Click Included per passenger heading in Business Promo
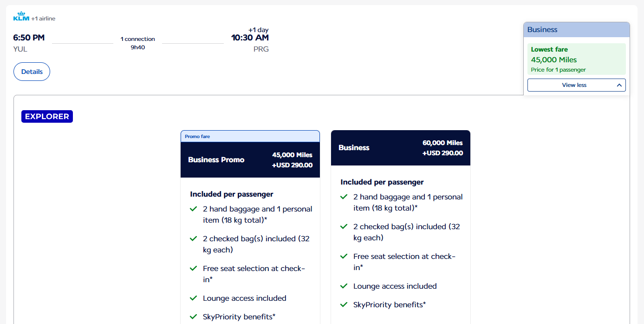Image resolution: width=644 pixels, height=324 pixels. pyautogui.click(x=232, y=194)
